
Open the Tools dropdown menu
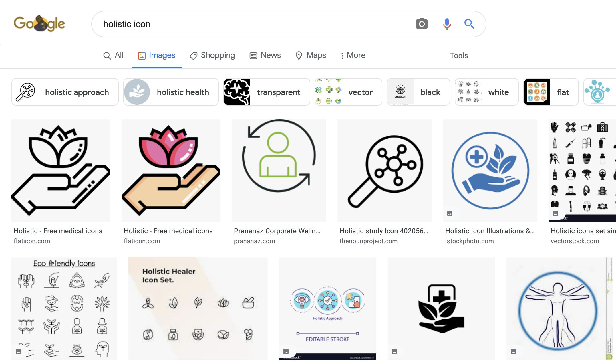(x=459, y=55)
